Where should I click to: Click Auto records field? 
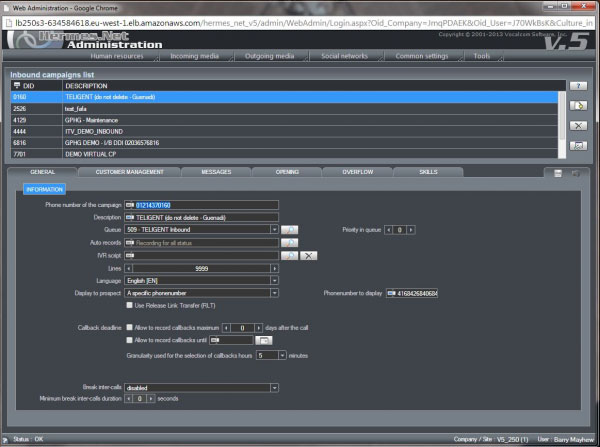pos(202,243)
